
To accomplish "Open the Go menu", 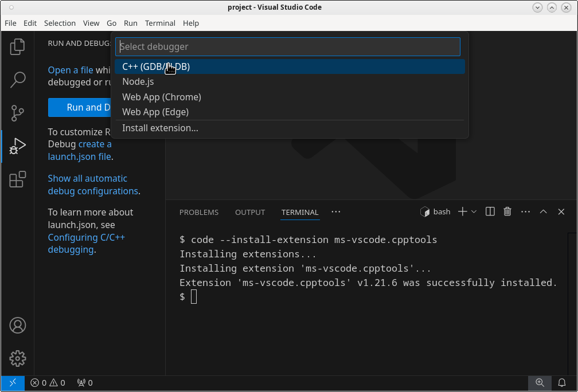I will (x=111, y=23).
